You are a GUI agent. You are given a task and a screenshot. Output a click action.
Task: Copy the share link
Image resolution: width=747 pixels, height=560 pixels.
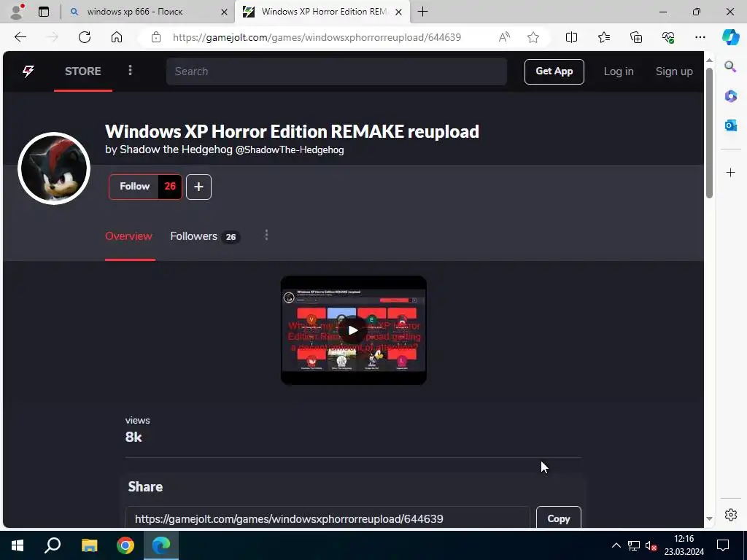[x=558, y=518]
